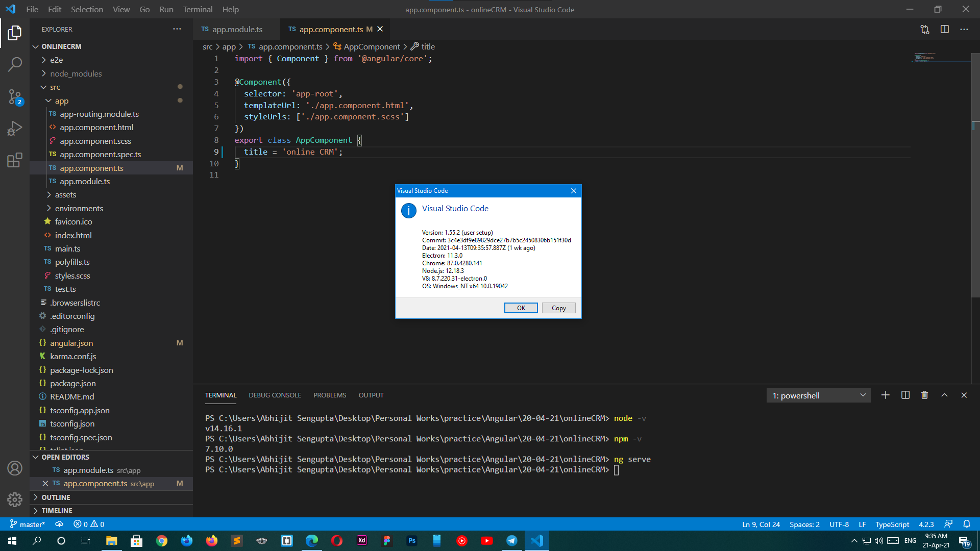Screen dimensions: 980x551
Task: Open notifications bell in the status bar
Action: [x=967, y=524]
